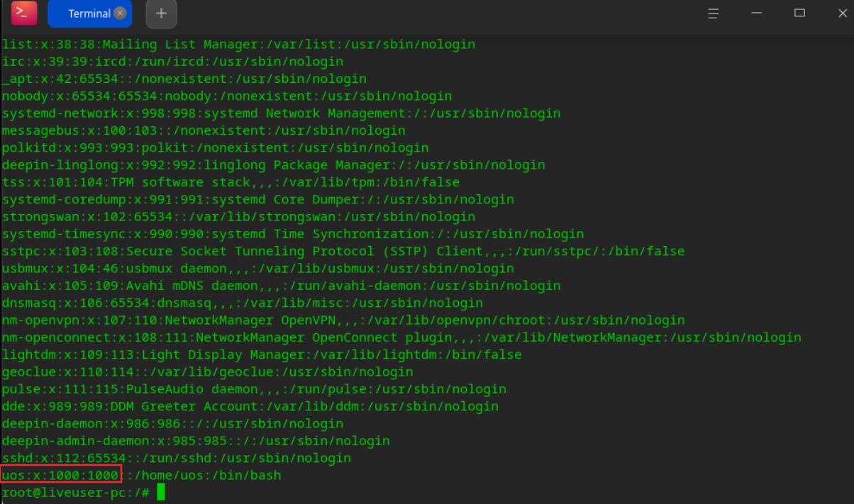The image size is (854, 504).
Task: Click the avahi mDNS daemon line
Action: (280, 286)
